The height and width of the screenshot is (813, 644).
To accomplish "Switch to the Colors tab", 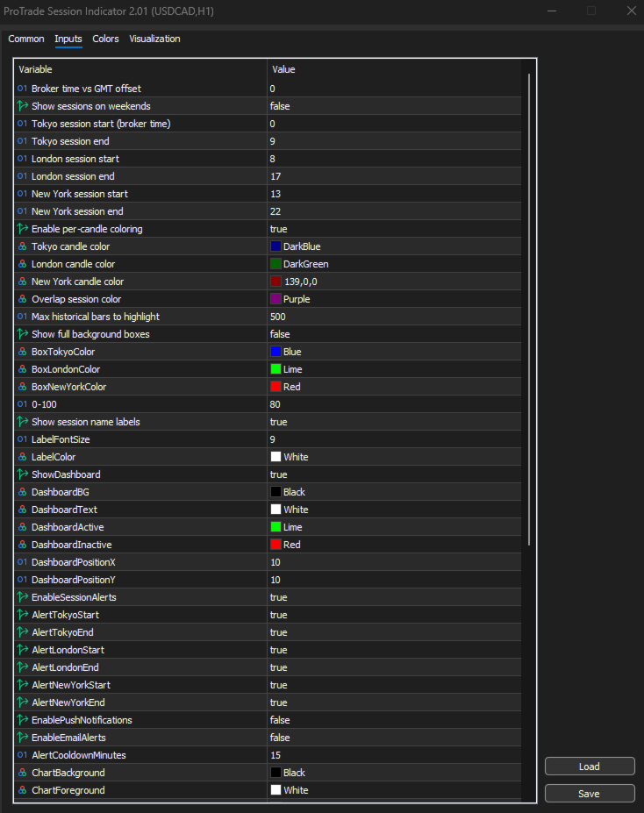I will pyautogui.click(x=105, y=39).
